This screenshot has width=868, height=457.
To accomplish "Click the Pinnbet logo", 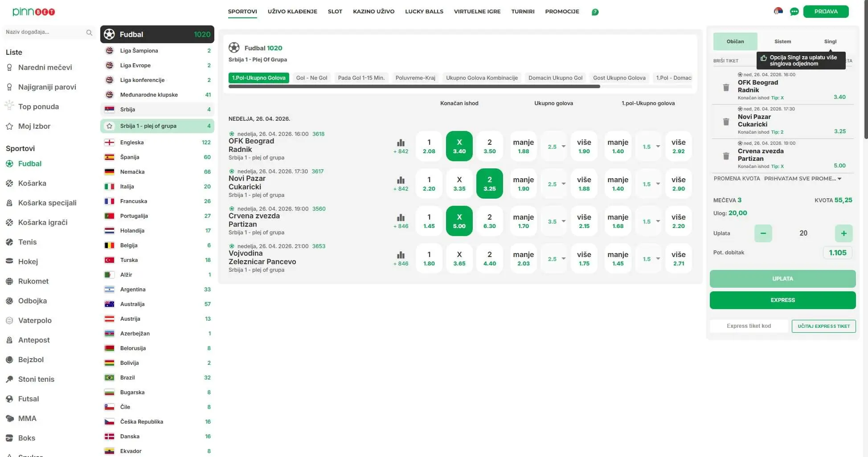I will [x=34, y=12].
